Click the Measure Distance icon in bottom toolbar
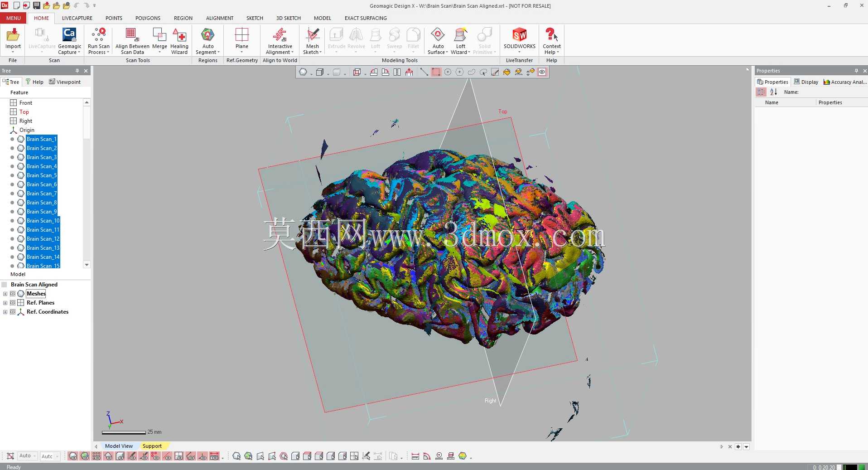This screenshot has height=470, width=868. (415, 456)
